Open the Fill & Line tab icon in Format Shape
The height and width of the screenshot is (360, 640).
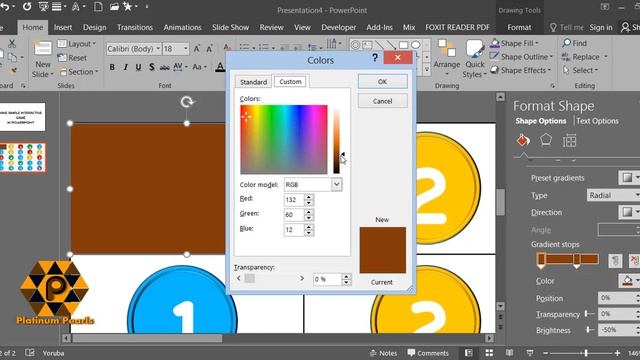(x=523, y=140)
